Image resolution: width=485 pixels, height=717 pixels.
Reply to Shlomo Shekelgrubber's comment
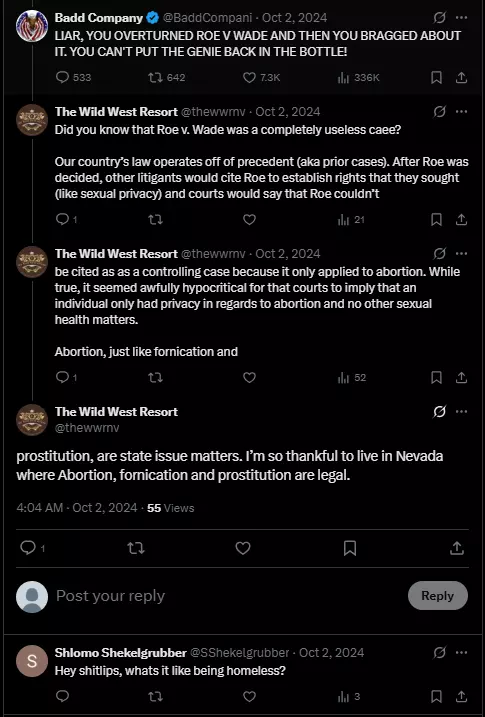[63, 696]
